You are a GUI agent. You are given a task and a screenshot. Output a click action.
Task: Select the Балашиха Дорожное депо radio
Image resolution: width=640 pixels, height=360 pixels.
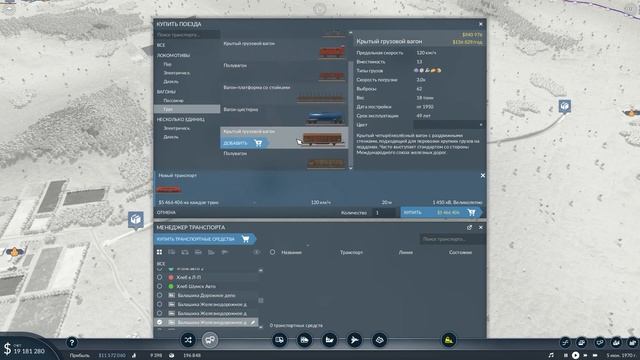160,295
